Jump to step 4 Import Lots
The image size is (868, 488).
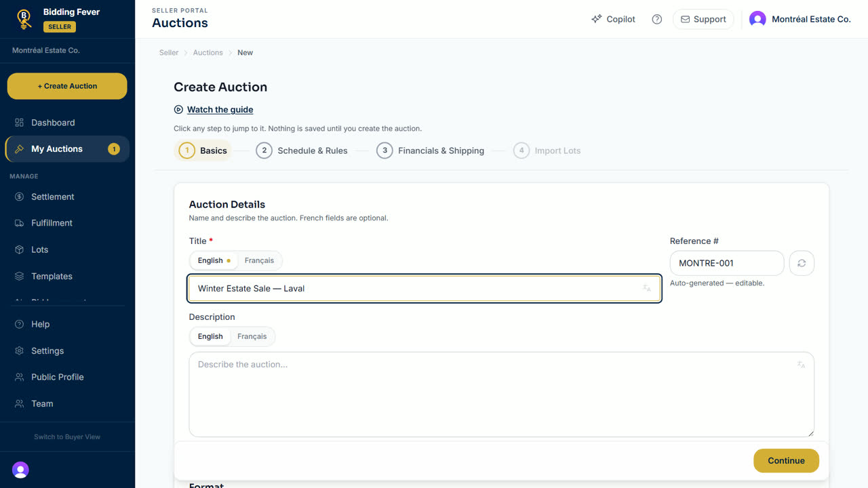(x=547, y=150)
